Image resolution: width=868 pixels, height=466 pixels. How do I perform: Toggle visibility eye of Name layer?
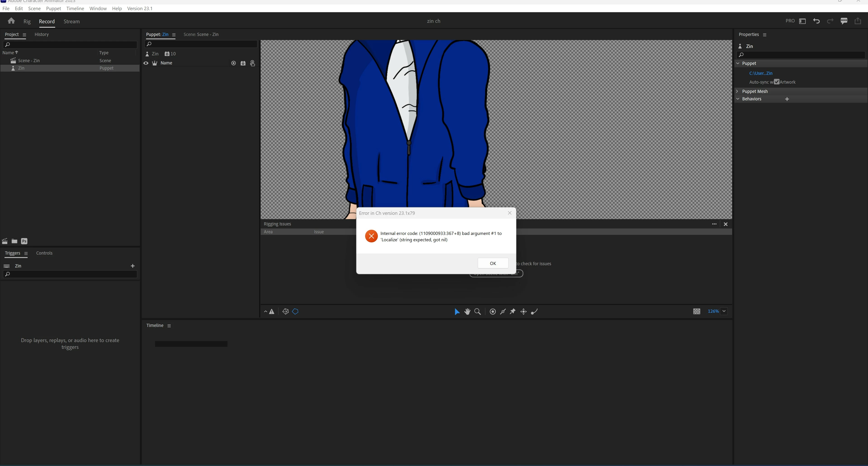(146, 63)
